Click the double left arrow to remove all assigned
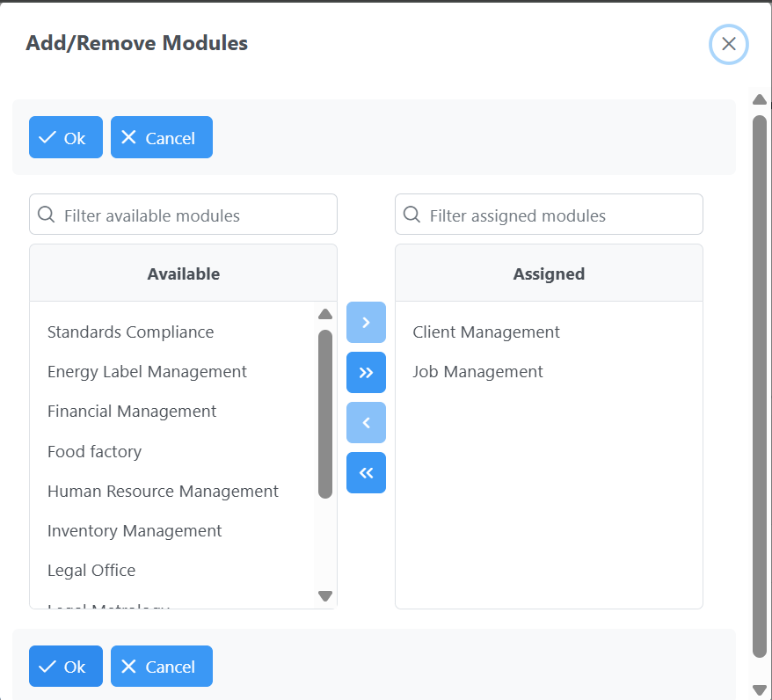Image resolution: width=772 pixels, height=700 pixels. (366, 472)
